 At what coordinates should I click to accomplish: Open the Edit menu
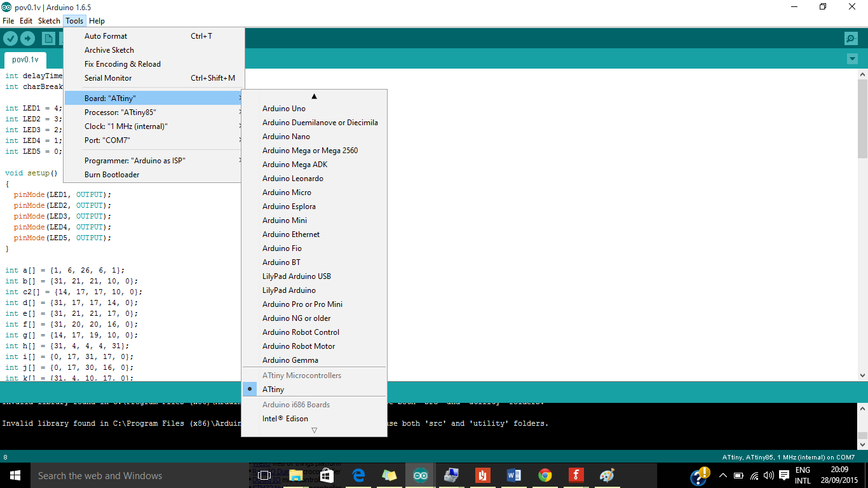tap(26, 21)
